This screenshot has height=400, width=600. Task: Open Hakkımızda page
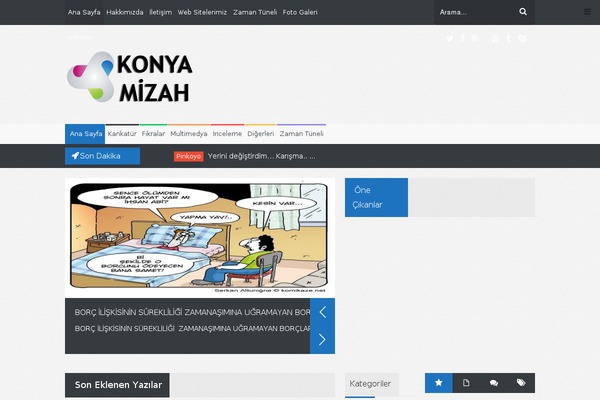[x=125, y=12]
